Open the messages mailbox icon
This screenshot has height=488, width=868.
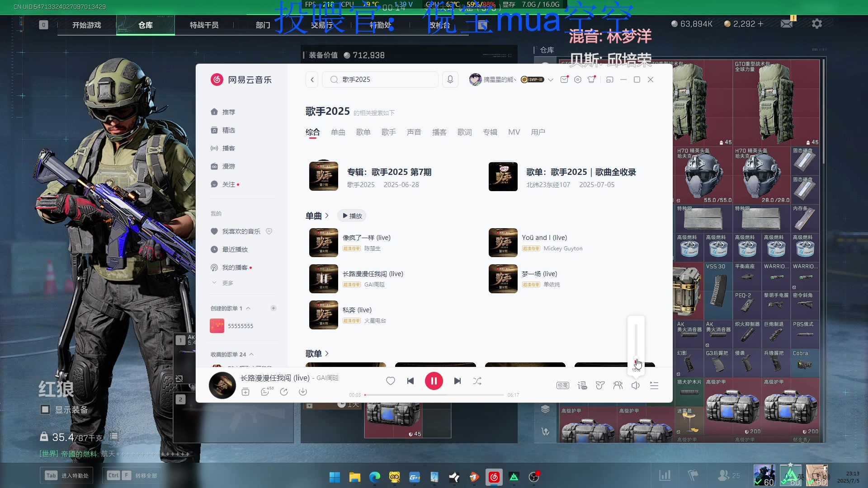564,80
